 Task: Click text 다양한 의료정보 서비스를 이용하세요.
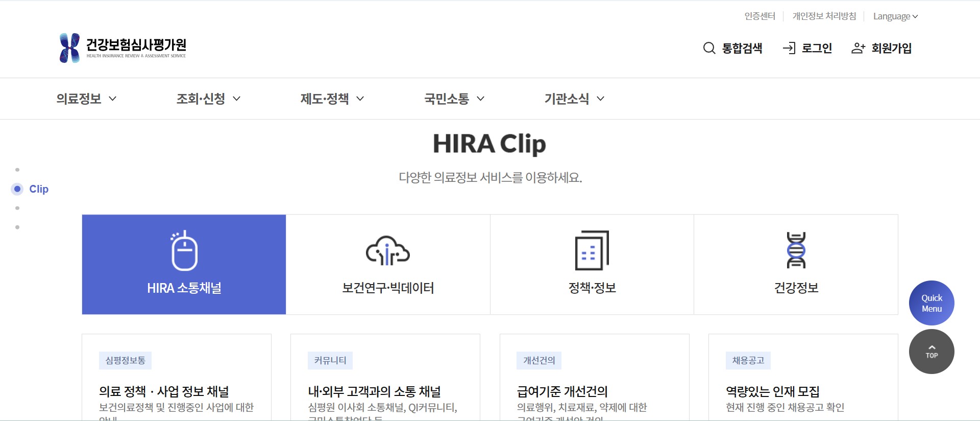pos(490,178)
